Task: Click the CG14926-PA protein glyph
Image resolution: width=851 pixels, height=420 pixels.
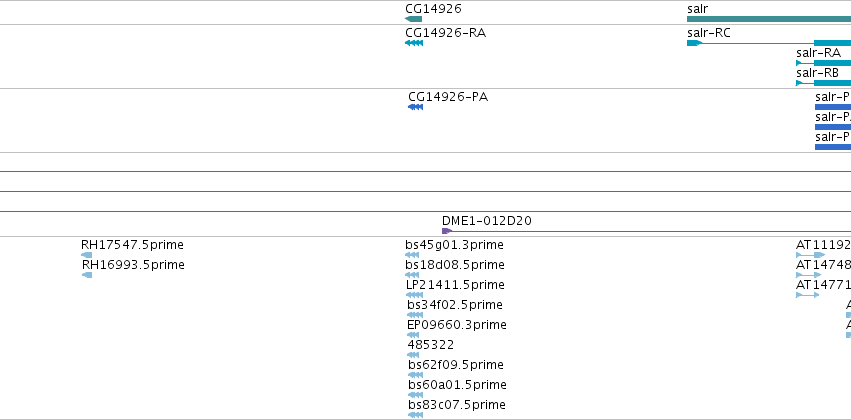Action: (415, 107)
